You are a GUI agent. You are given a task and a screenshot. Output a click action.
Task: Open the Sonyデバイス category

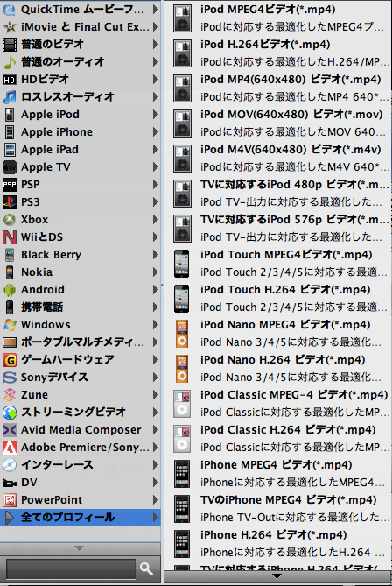(80, 378)
